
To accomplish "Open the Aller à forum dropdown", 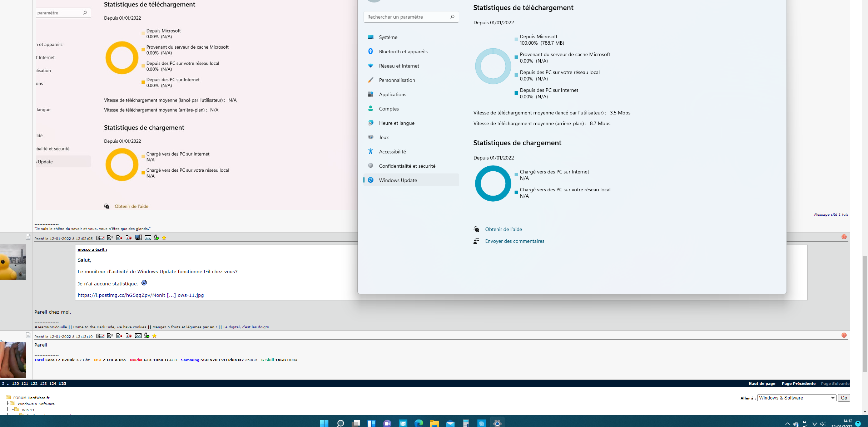I will (797, 398).
